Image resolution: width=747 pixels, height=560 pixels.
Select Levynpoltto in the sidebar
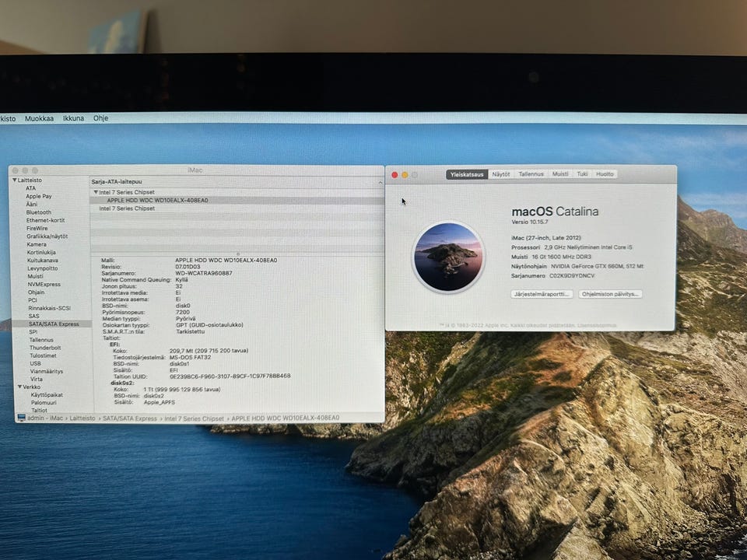click(x=42, y=268)
